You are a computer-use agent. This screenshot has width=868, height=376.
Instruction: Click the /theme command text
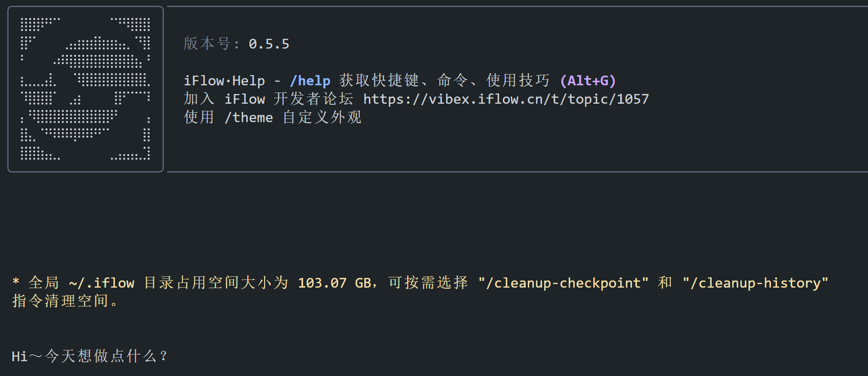point(249,118)
